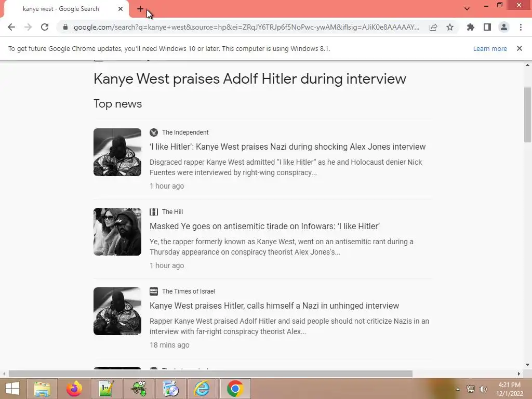
Task: Click the horizontal scrollbar right arrow
Action: click(518, 374)
